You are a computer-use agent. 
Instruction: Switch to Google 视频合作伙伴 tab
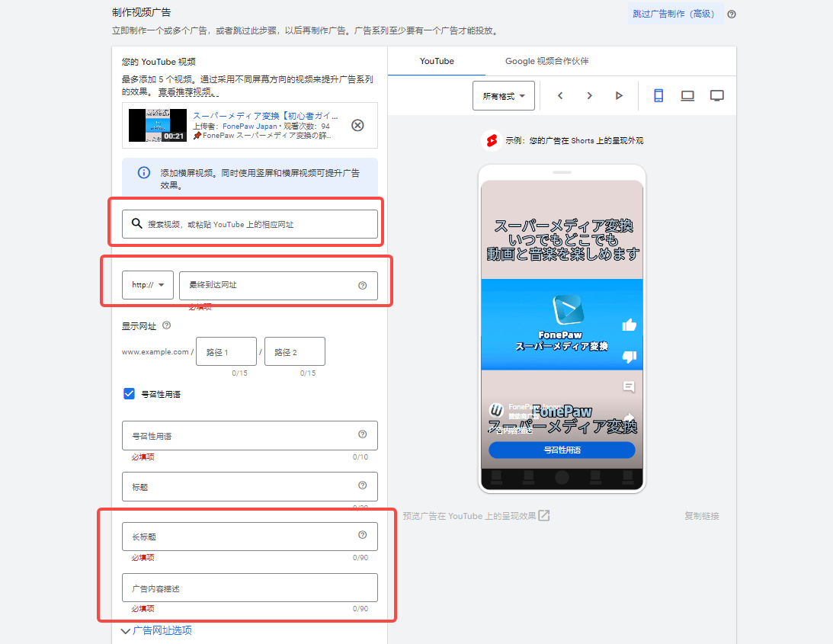(546, 61)
